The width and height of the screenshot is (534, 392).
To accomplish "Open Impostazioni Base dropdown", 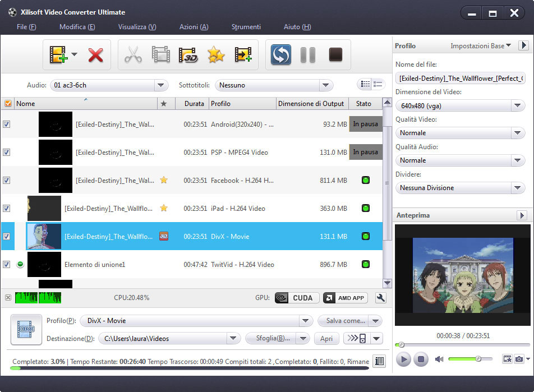I will pyautogui.click(x=481, y=45).
